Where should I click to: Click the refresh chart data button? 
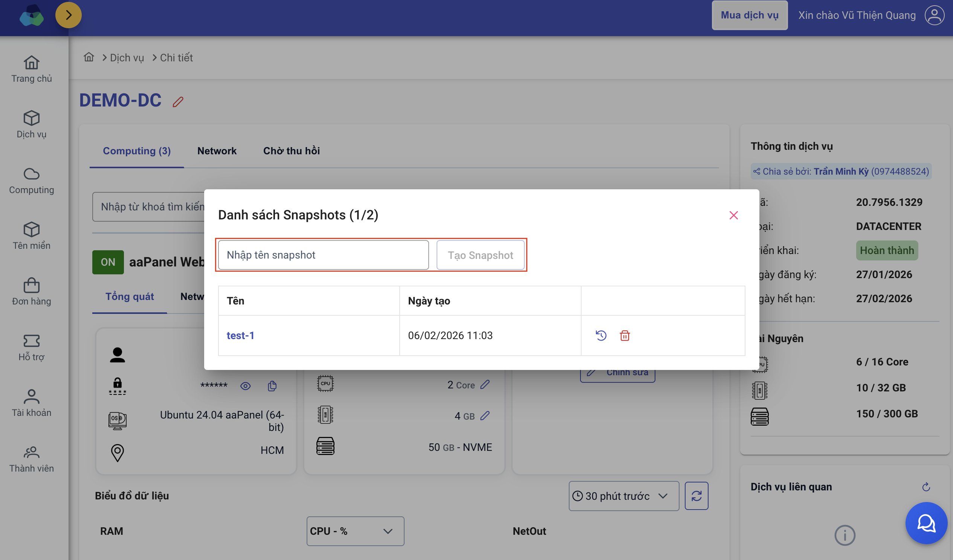(x=696, y=496)
